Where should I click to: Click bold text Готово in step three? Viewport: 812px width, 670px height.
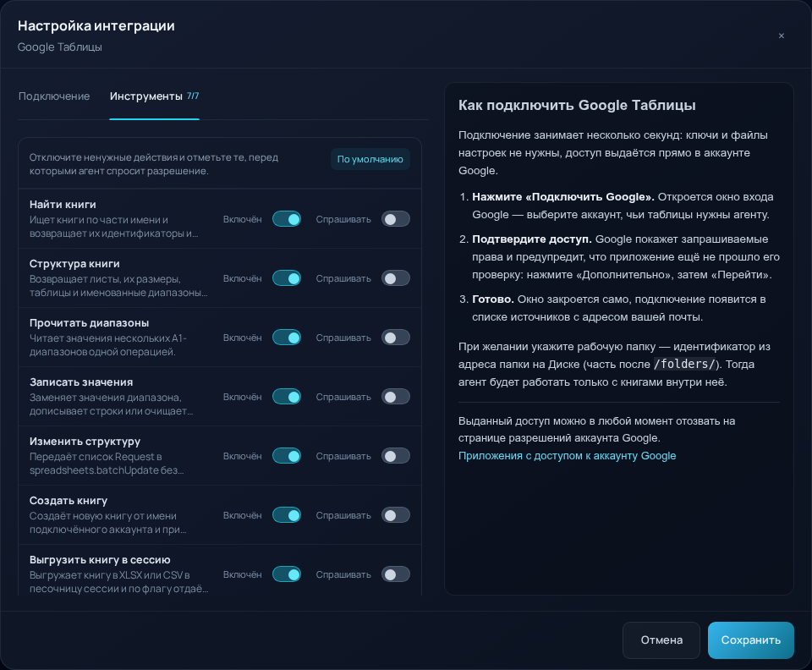click(x=492, y=299)
